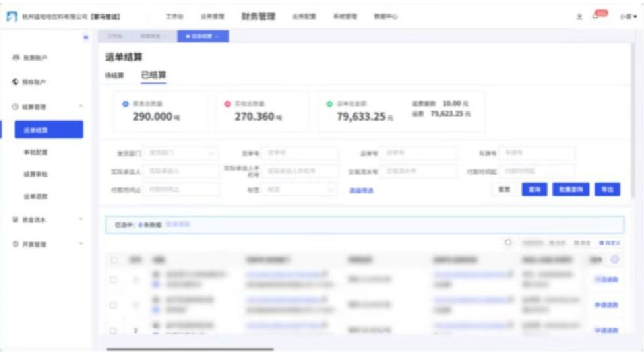The width and height of the screenshot is (644, 352).
Task: Switch to the 待结算 tab
Action: point(114,75)
